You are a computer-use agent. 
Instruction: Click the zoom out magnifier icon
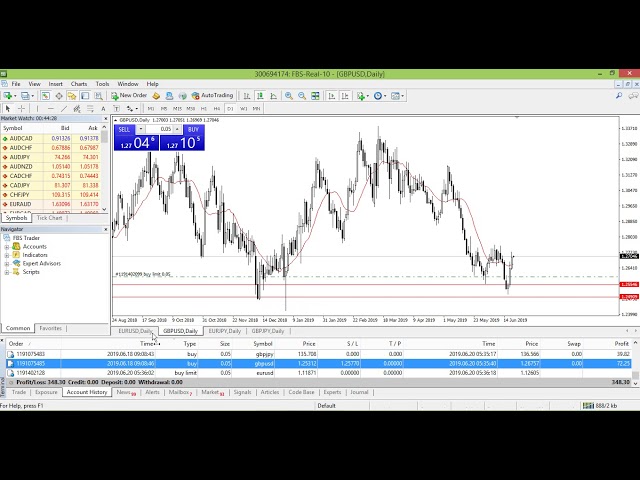[301, 96]
